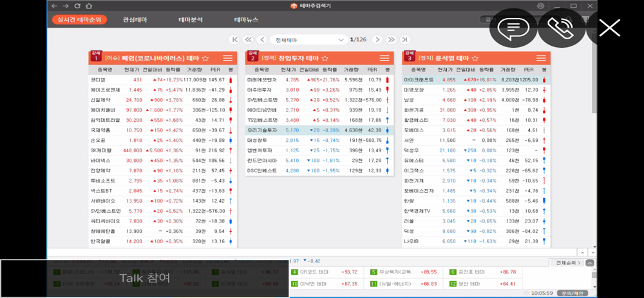This screenshot has height=298, width=644.
Task: Select the 코디엠 stock row
Action: (x=163, y=79)
